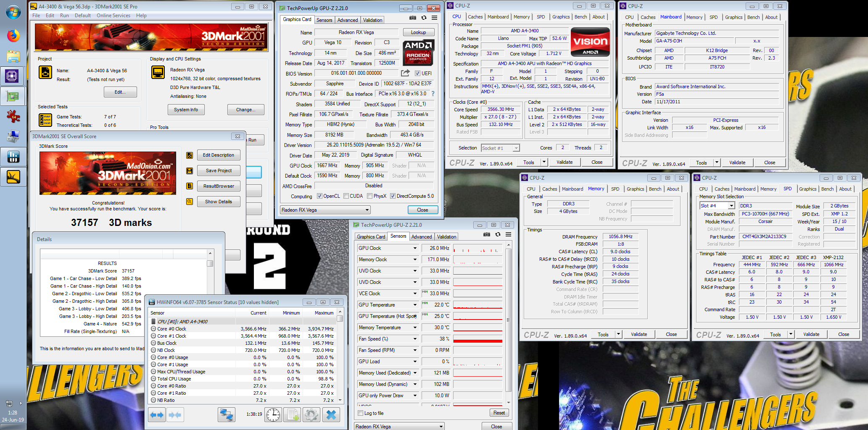
Task: Open the GPU Temperature sensor dropdown
Action: (415, 305)
